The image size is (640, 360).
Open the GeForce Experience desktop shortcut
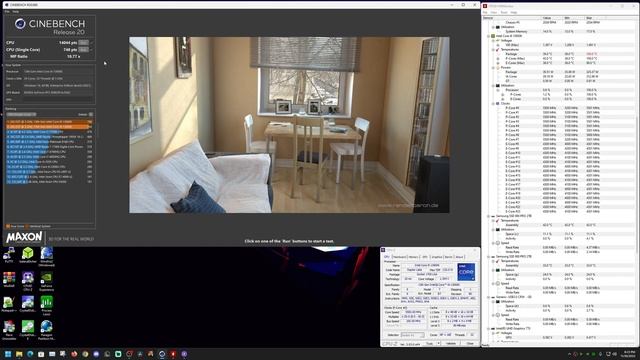47,281
